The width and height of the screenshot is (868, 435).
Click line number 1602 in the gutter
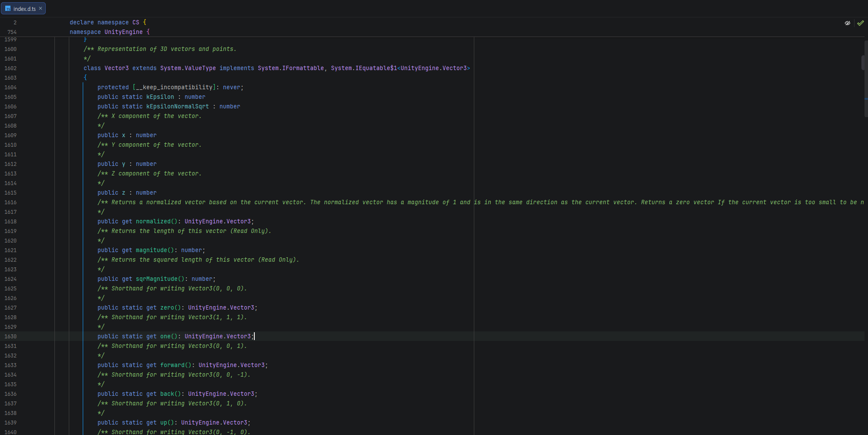click(x=10, y=68)
